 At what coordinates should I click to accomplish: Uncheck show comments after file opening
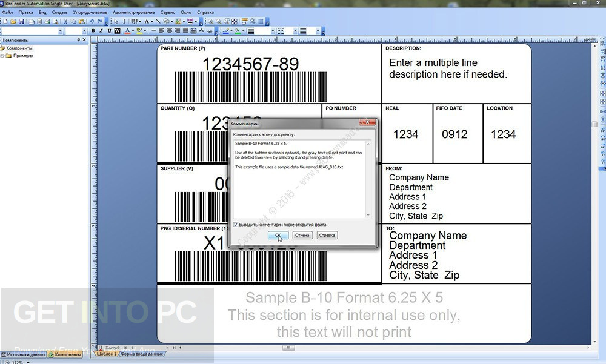coord(236,225)
